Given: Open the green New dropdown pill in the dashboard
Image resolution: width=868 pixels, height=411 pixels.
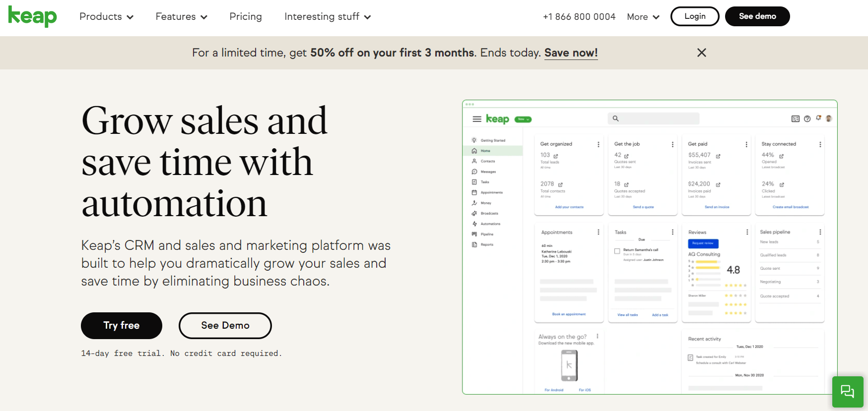Looking at the screenshot, I should (x=523, y=119).
